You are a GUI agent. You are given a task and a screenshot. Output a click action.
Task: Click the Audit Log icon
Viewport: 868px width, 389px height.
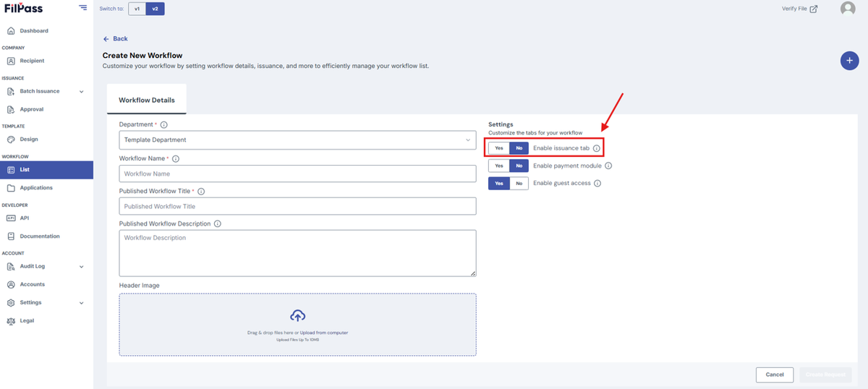(x=11, y=267)
